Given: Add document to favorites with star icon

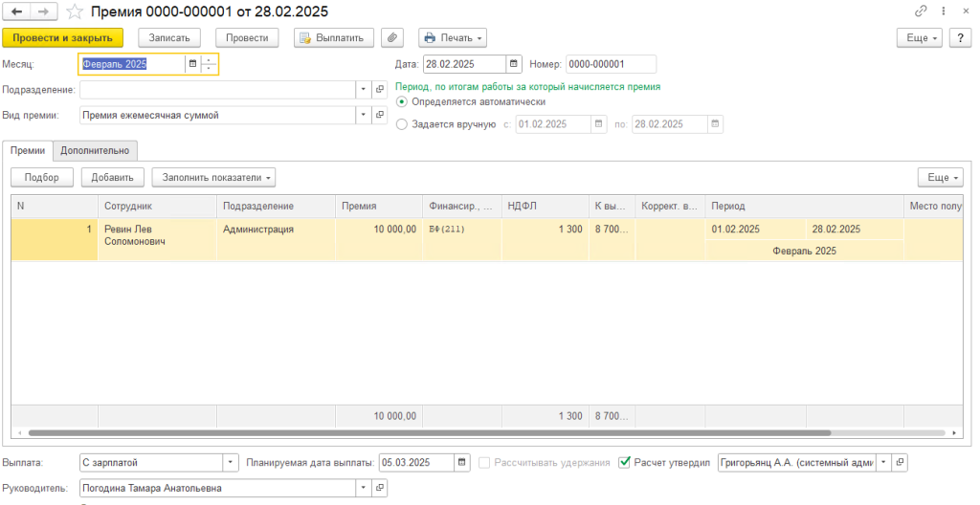Looking at the screenshot, I should coord(75,11).
